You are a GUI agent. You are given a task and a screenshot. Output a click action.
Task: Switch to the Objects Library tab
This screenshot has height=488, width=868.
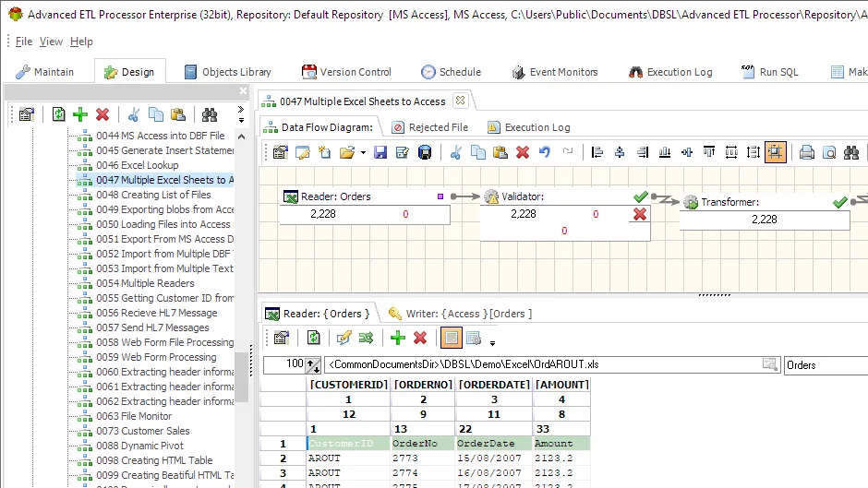(228, 72)
